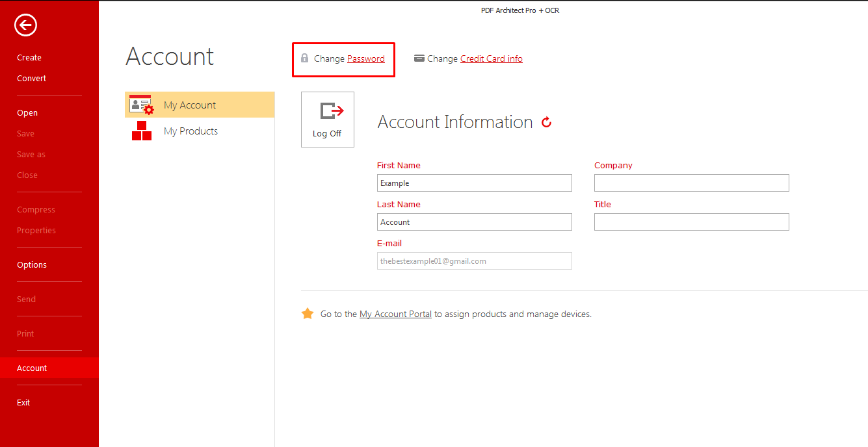Select Create in the left sidebar
This screenshot has width=868, height=447.
pos(29,58)
